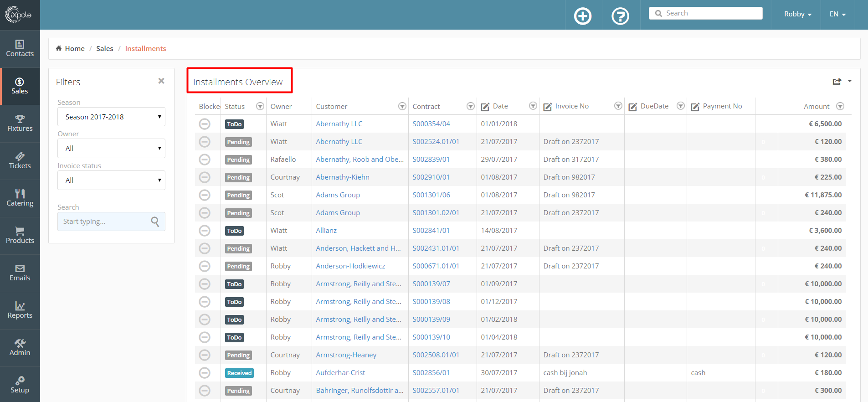Open the EN language menu
The width and height of the screenshot is (868, 402).
(x=837, y=14)
